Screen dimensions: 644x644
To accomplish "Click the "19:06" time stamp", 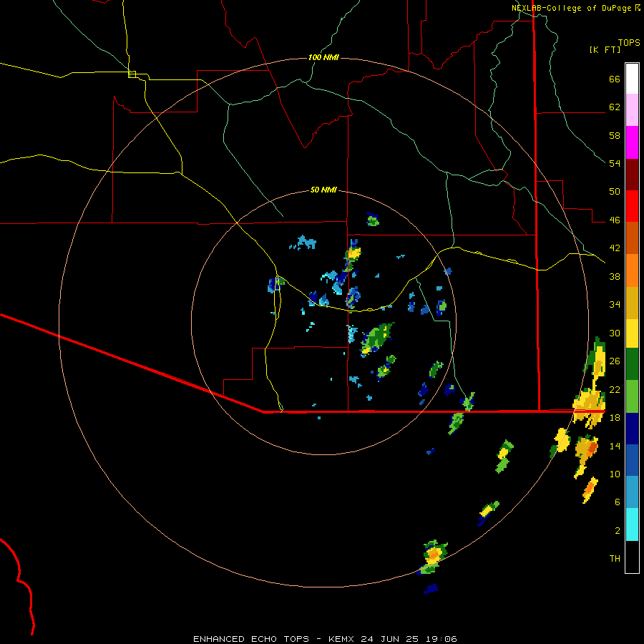I will (440, 639).
